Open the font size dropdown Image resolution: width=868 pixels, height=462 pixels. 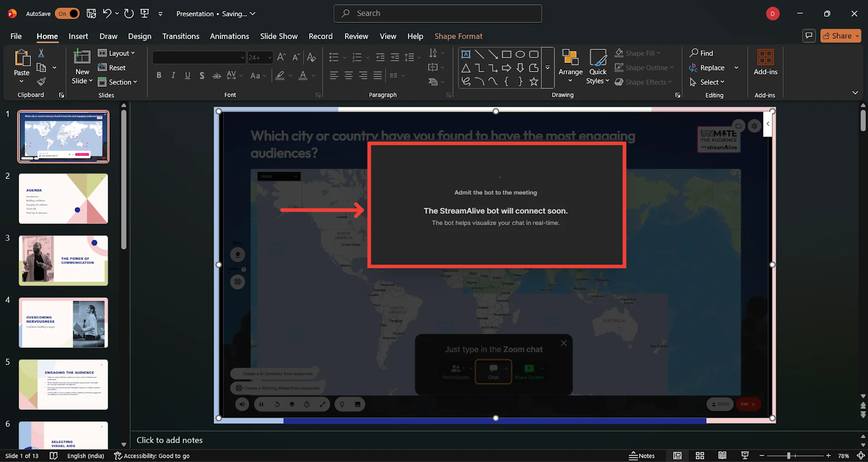tap(260, 57)
